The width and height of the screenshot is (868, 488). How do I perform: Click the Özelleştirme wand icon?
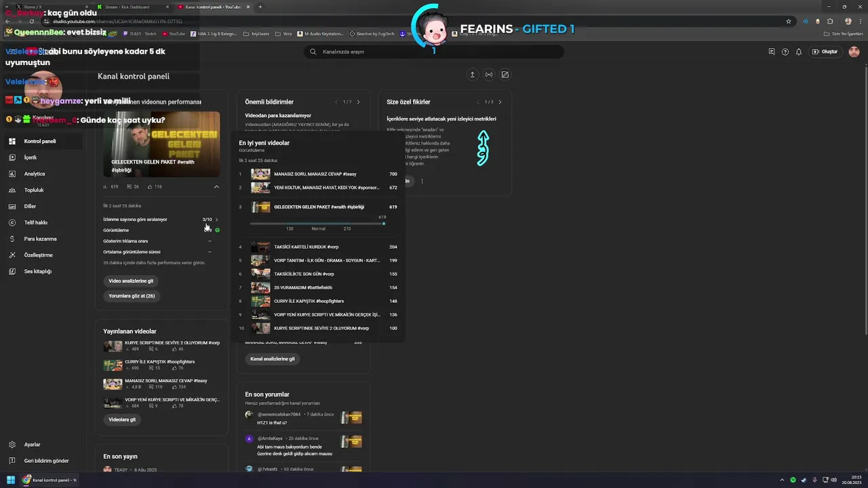point(12,255)
